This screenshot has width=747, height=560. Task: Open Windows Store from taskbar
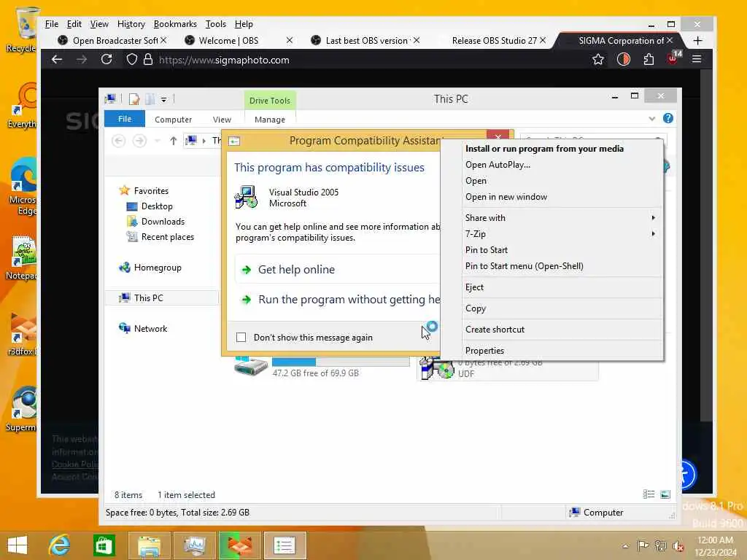[104, 545]
